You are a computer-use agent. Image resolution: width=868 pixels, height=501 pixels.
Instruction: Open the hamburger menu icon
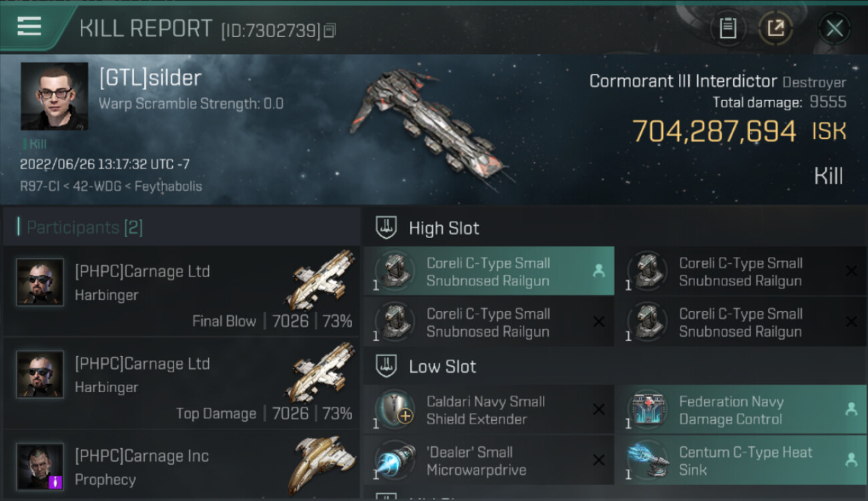[29, 26]
